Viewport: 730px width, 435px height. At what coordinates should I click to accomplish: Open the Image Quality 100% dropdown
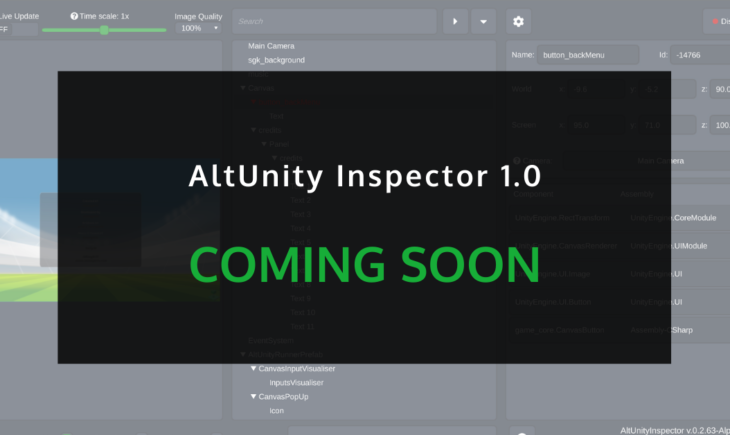[198, 28]
